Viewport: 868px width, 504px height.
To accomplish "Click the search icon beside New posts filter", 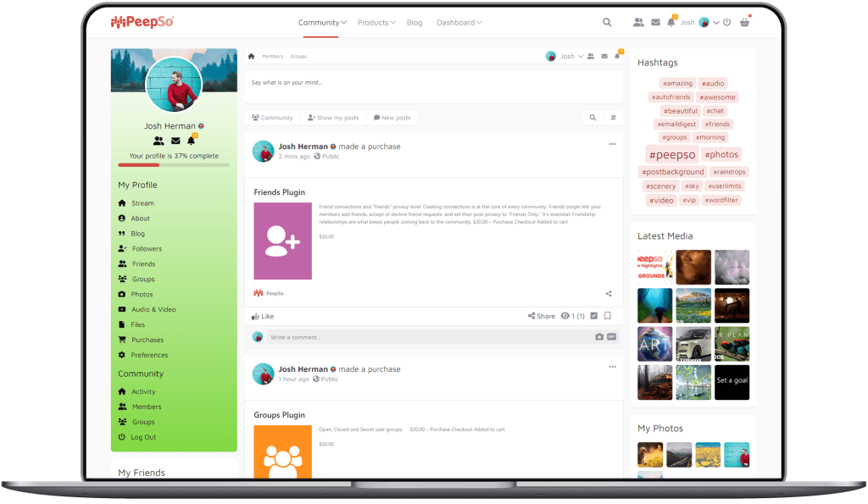I will (x=593, y=118).
